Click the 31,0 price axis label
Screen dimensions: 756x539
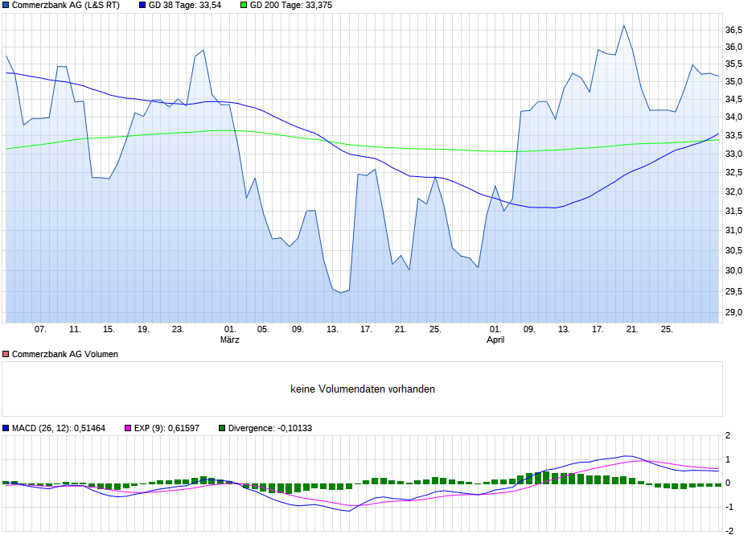pyautogui.click(x=733, y=230)
